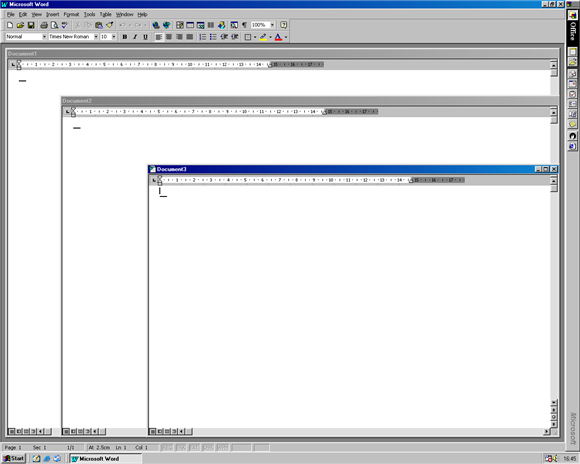Click the Office Assistant help icon
This screenshot has height=464, width=580.
[283, 25]
